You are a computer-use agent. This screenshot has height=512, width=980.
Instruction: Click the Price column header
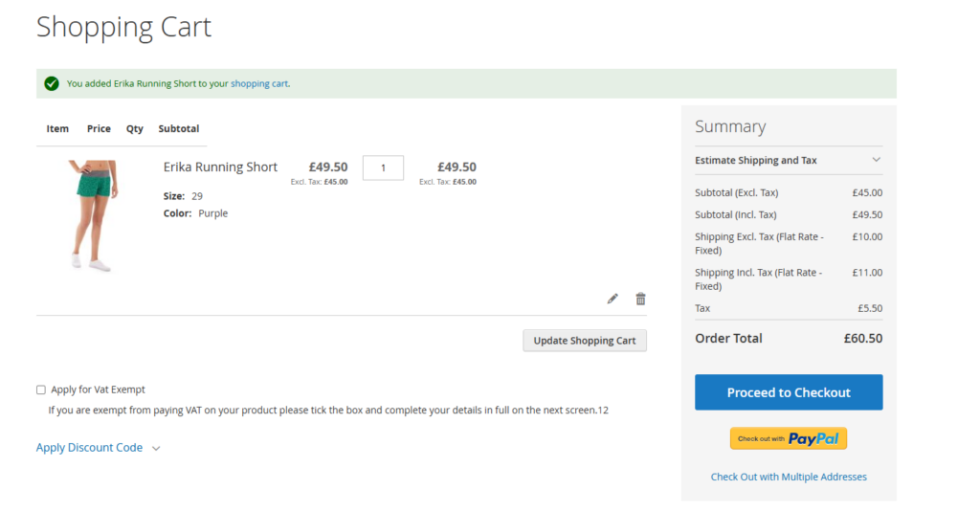click(99, 128)
